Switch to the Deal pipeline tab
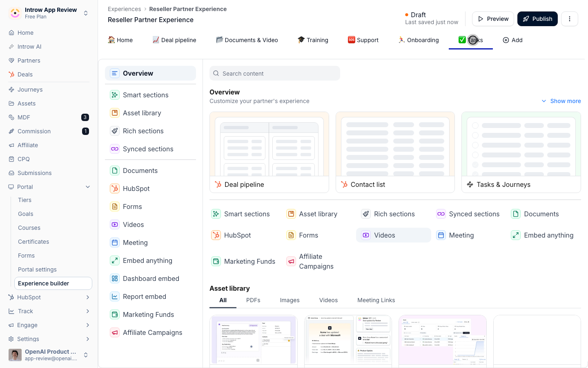The width and height of the screenshot is (588, 368). pos(174,40)
